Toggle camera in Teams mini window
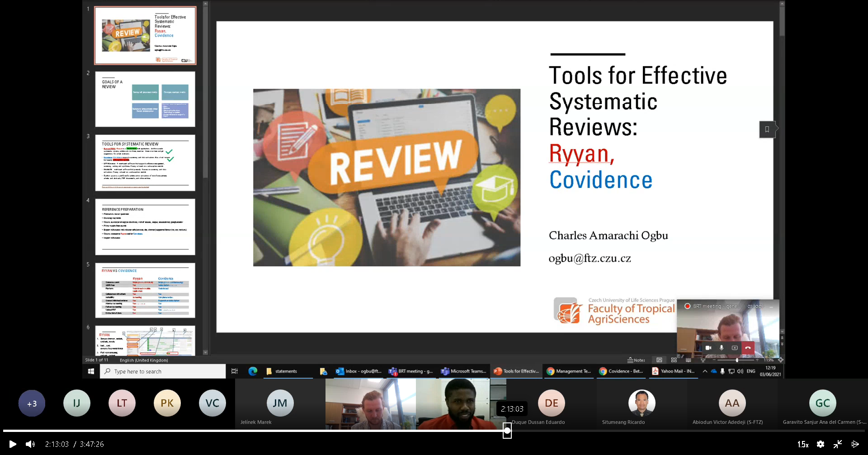 point(708,348)
